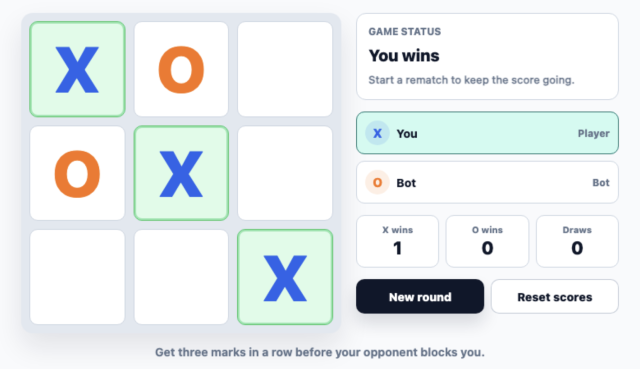Click the 'You wins' heading
Image resolution: width=640 pixels, height=369 pixels.
pyautogui.click(x=404, y=56)
